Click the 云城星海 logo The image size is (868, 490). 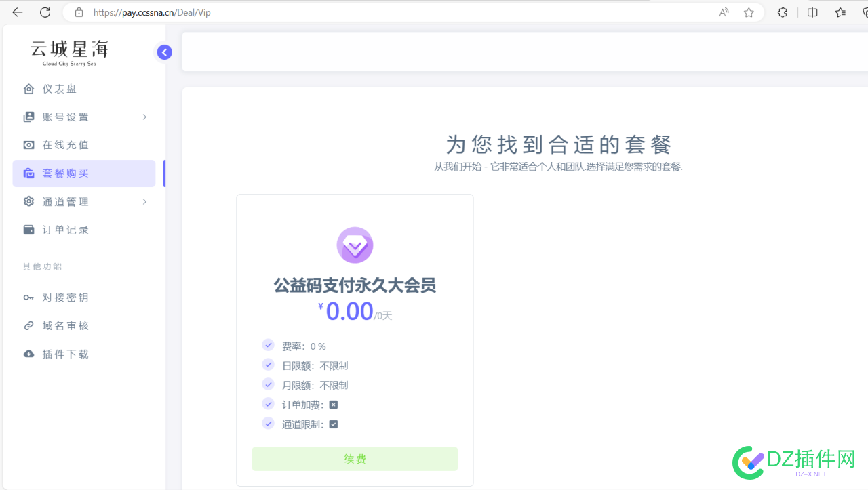[69, 53]
